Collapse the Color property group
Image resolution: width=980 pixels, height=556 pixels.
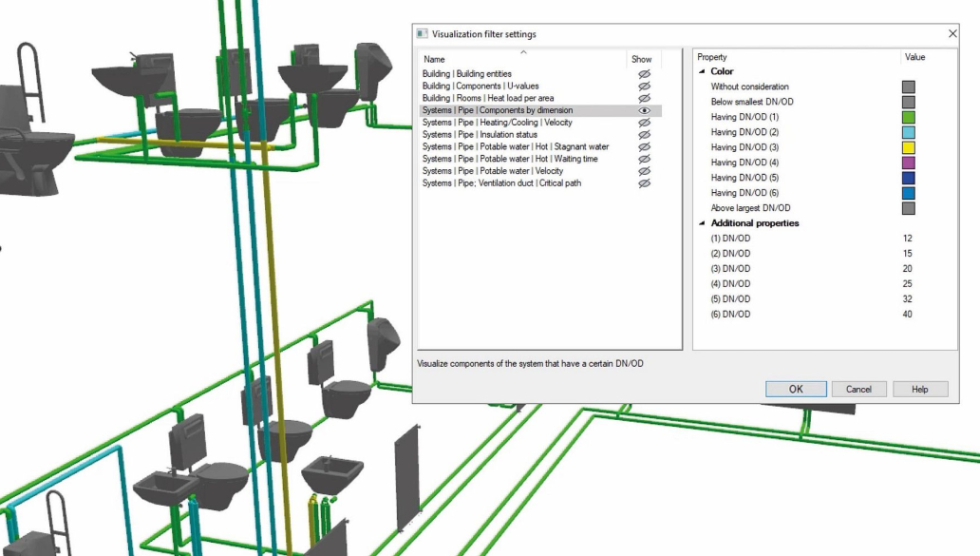702,72
